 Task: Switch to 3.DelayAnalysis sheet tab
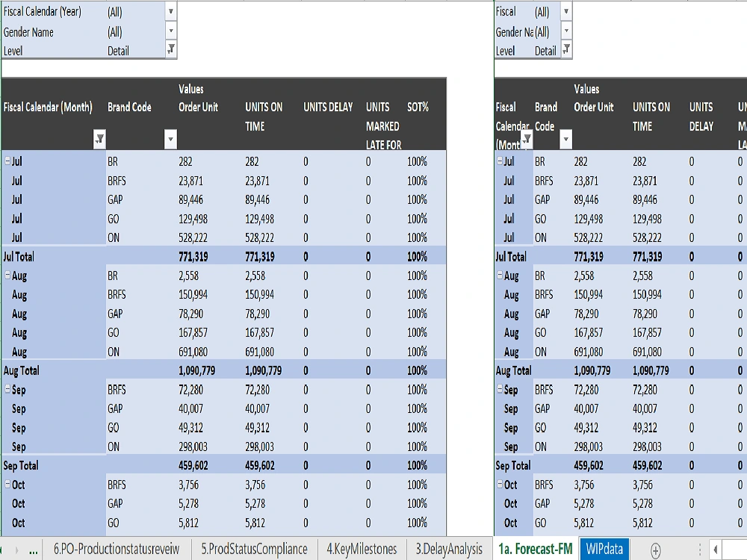(x=449, y=549)
